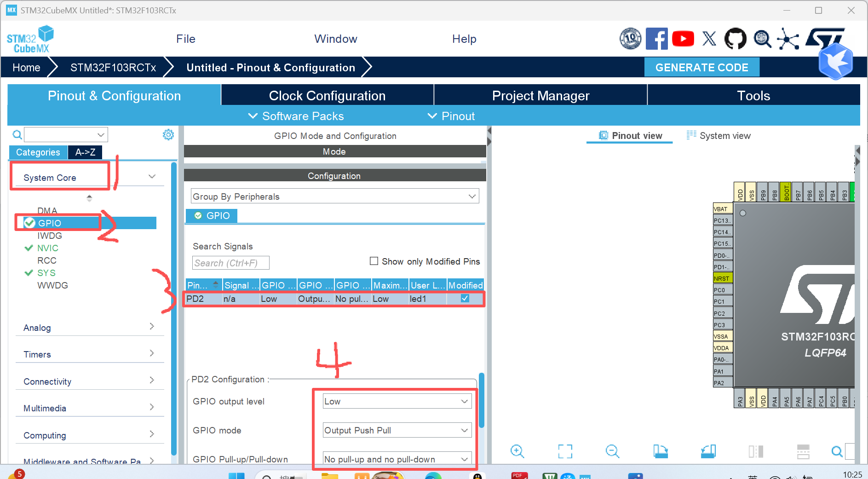Click the floating blue bird assistant icon

click(836, 61)
